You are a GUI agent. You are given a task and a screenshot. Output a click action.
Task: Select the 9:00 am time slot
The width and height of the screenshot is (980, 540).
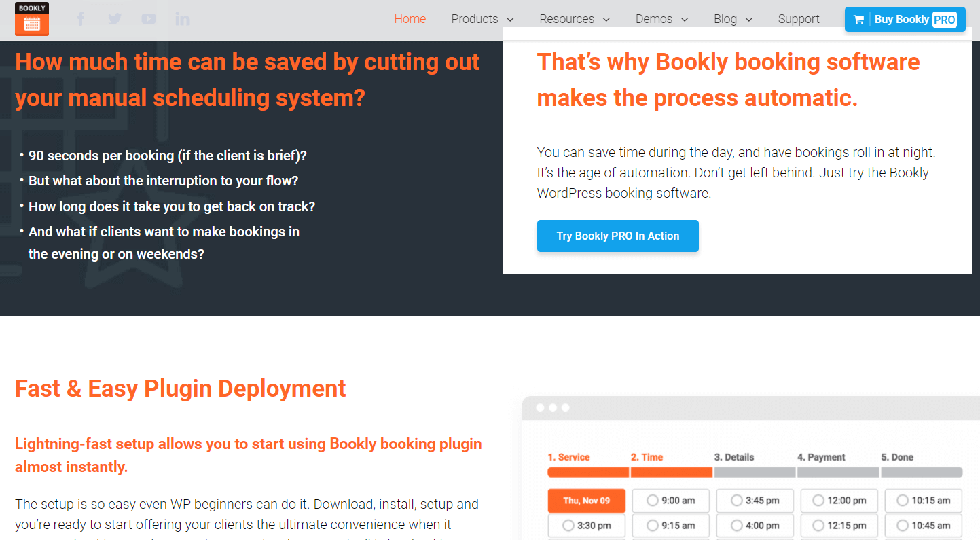(x=670, y=501)
